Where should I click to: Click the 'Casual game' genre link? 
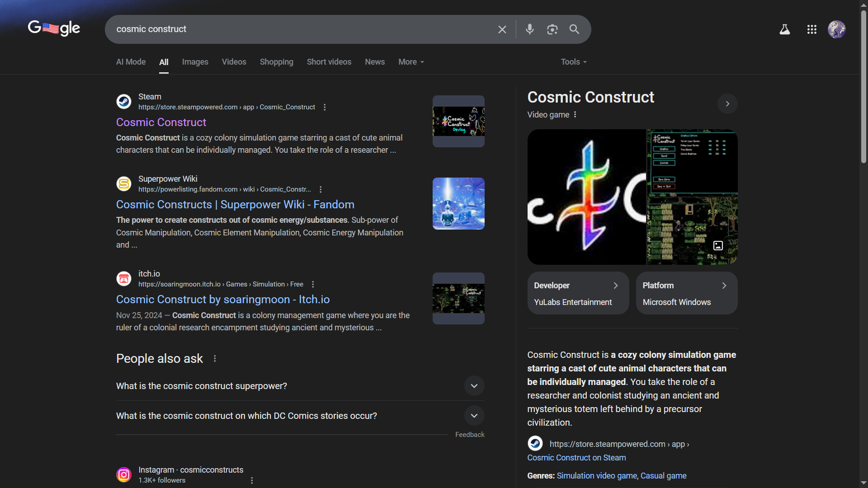(x=663, y=476)
